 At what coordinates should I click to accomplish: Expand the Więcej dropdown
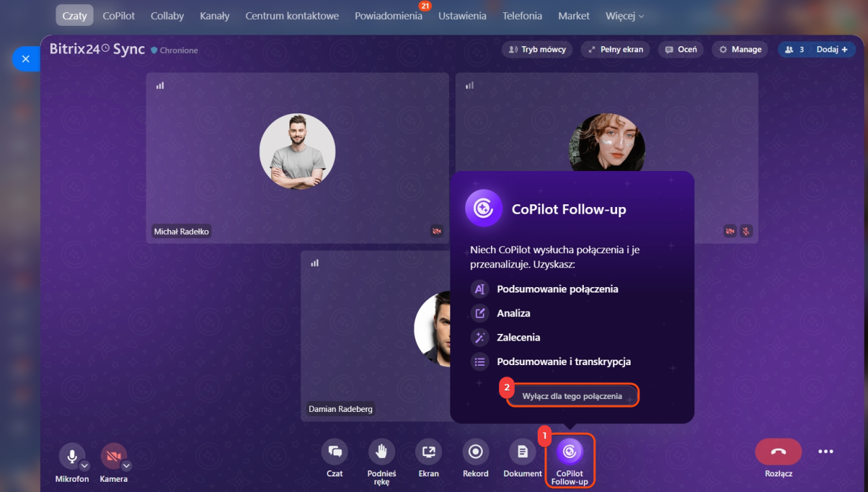point(625,16)
